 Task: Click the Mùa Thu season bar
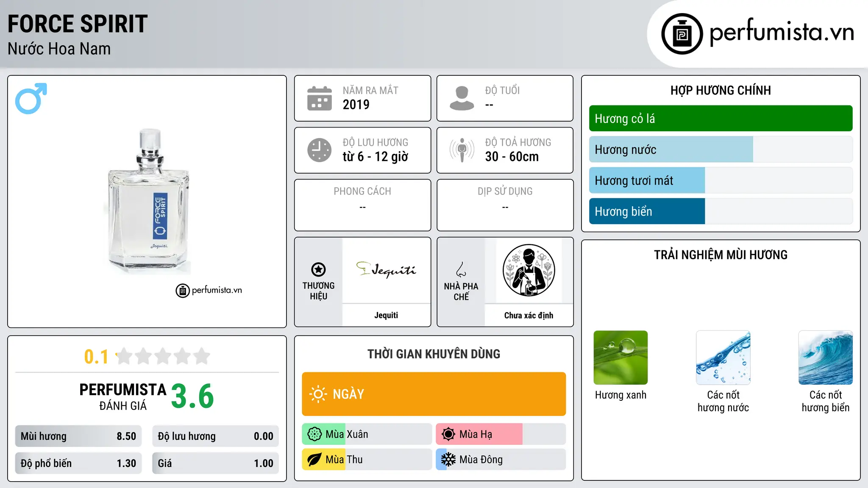[x=367, y=460]
